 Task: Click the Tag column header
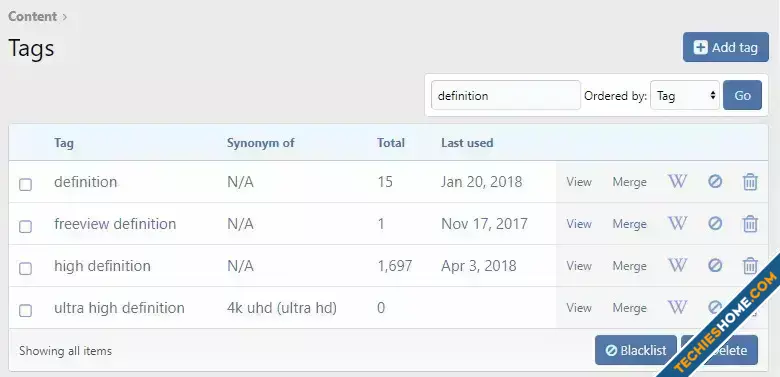64,143
